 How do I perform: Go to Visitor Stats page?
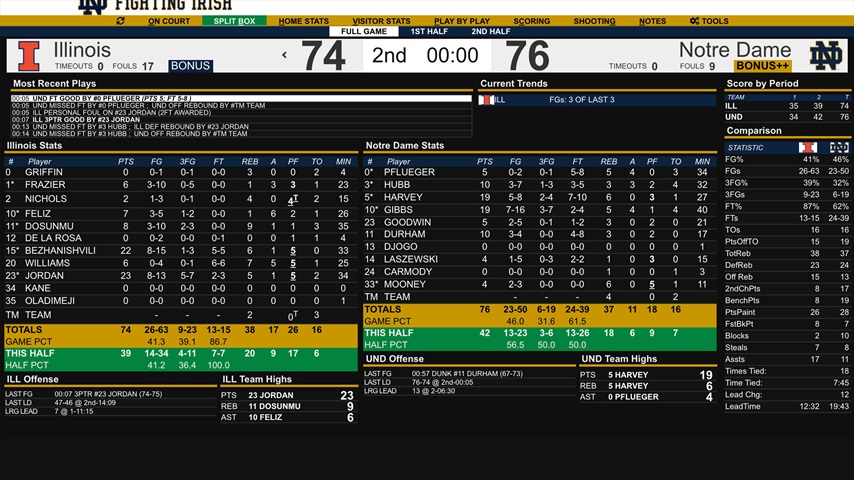[381, 21]
